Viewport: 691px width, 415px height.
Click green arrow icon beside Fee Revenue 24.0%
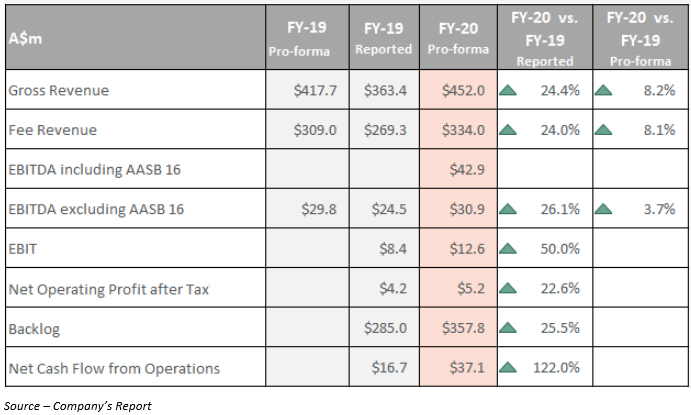point(508,129)
